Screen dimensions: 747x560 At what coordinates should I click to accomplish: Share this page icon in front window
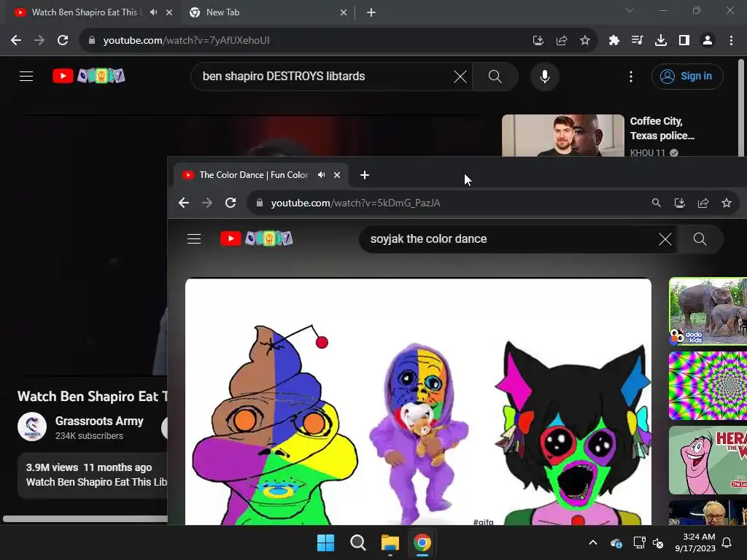703,203
